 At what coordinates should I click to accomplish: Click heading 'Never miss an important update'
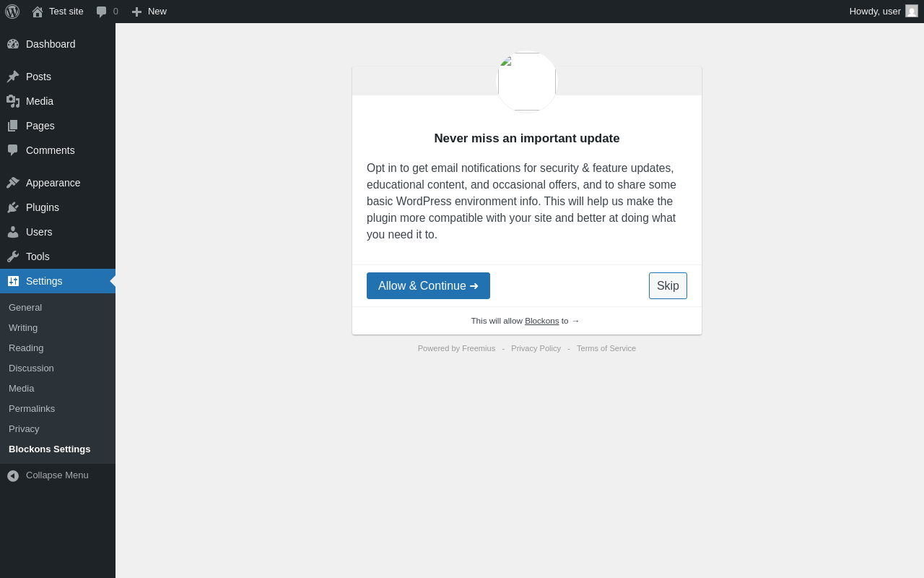click(527, 139)
